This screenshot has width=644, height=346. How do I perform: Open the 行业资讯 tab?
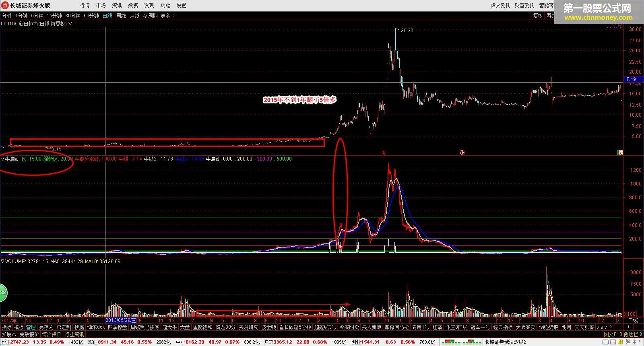coord(74,334)
